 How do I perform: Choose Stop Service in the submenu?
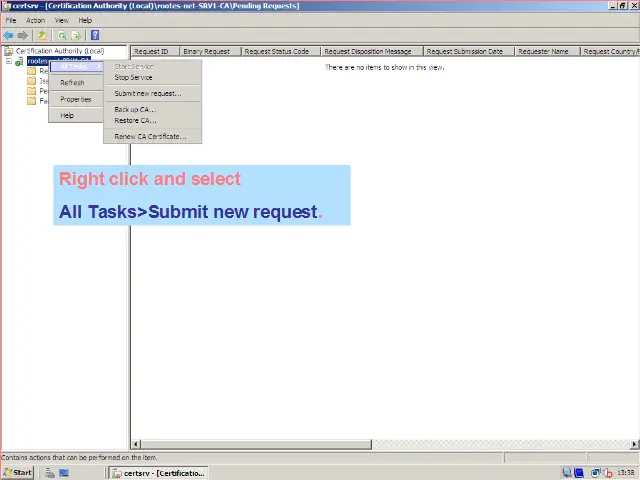point(133,77)
